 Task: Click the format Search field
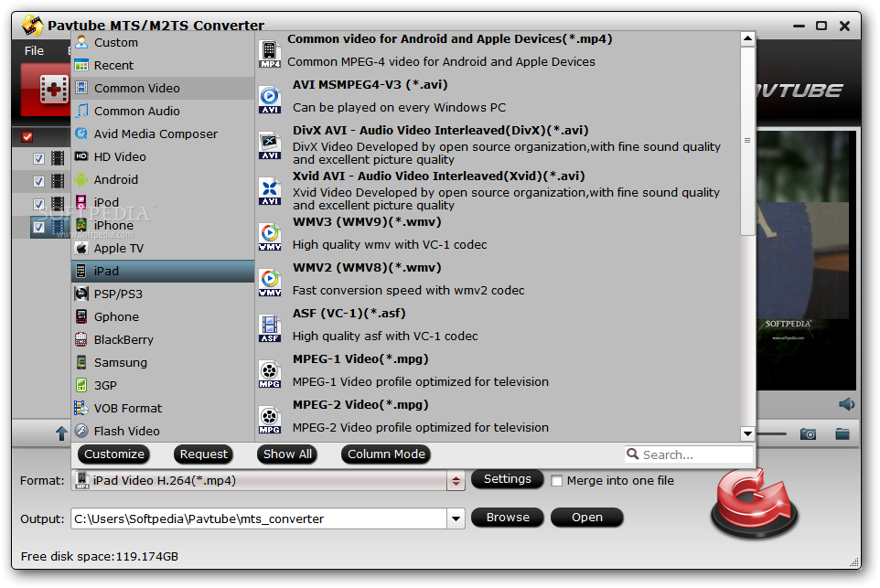[x=689, y=454]
